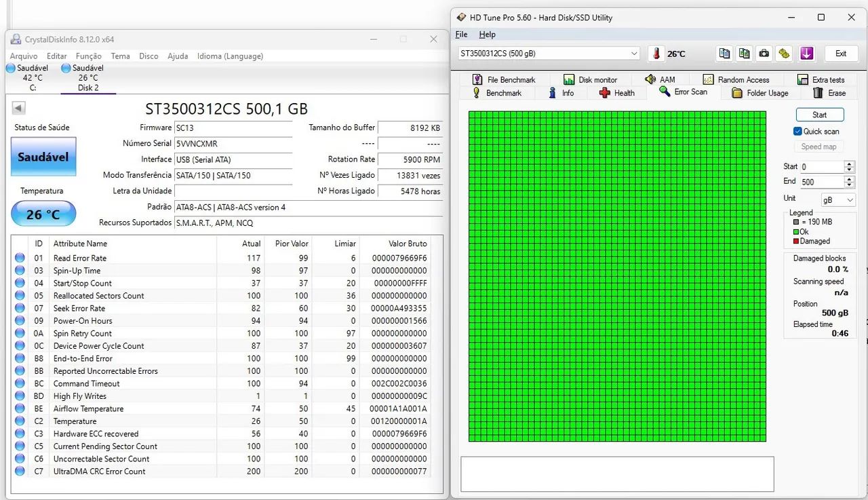Click the HD Tune Pro title bar icon

(x=462, y=17)
